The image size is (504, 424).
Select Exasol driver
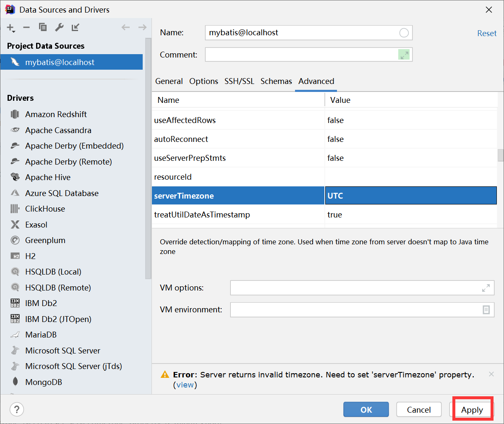(36, 225)
